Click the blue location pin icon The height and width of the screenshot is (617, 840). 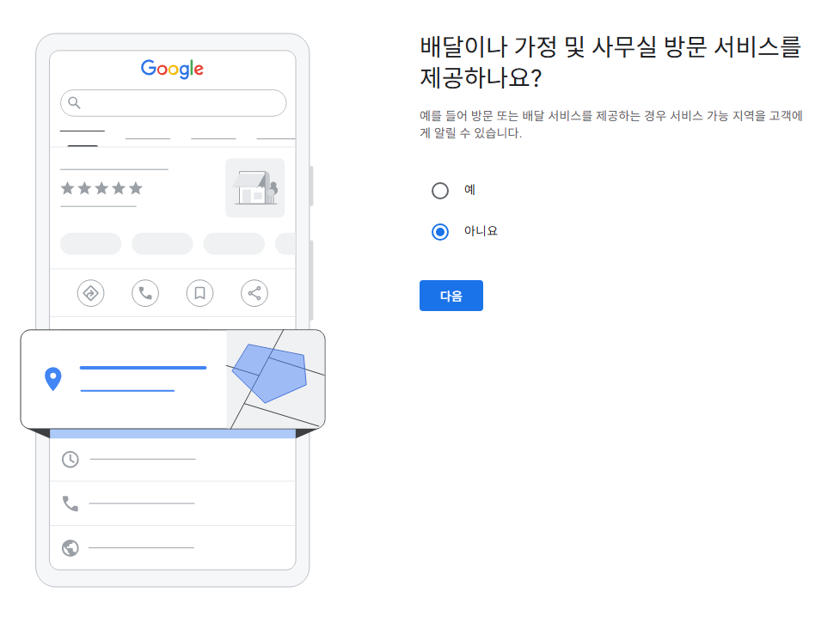pos(53,379)
